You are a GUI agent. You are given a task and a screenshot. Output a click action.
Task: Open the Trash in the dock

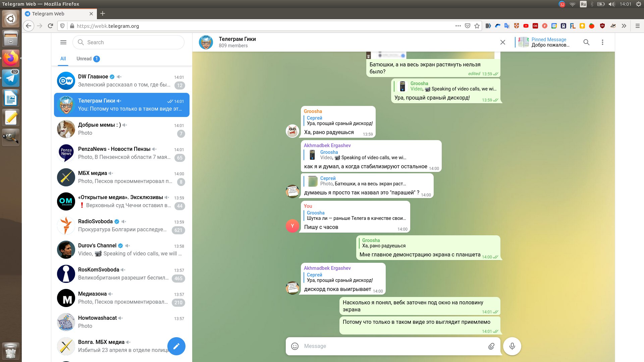(x=11, y=351)
